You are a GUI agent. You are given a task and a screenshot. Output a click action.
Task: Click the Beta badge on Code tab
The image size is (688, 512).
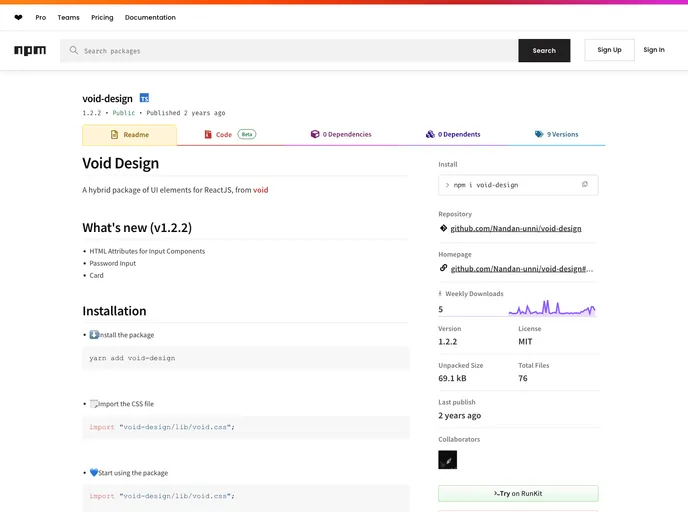click(x=247, y=134)
